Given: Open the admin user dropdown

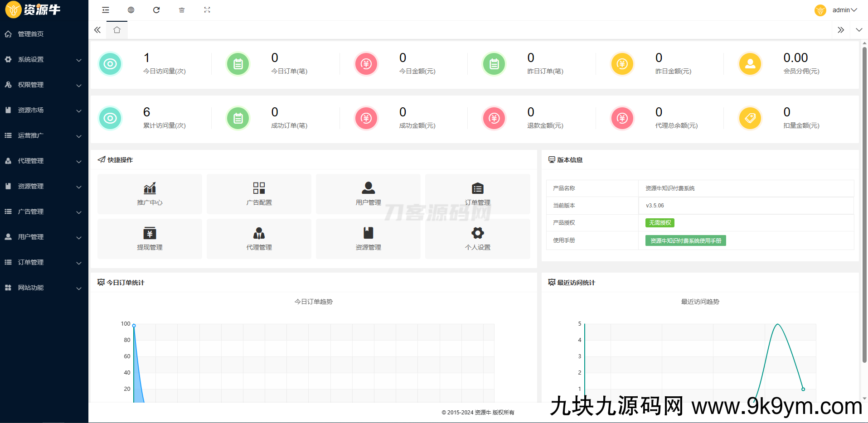Looking at the screenshot, I should (844, 10).
